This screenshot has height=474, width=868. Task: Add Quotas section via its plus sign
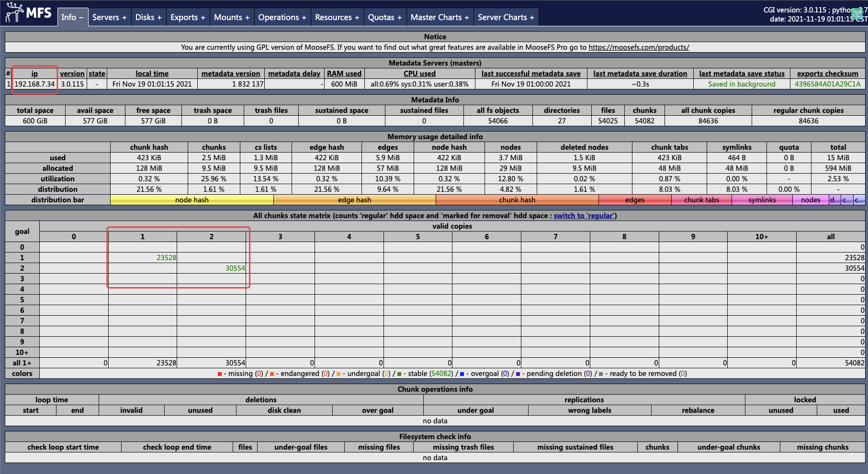click(399, 17)
